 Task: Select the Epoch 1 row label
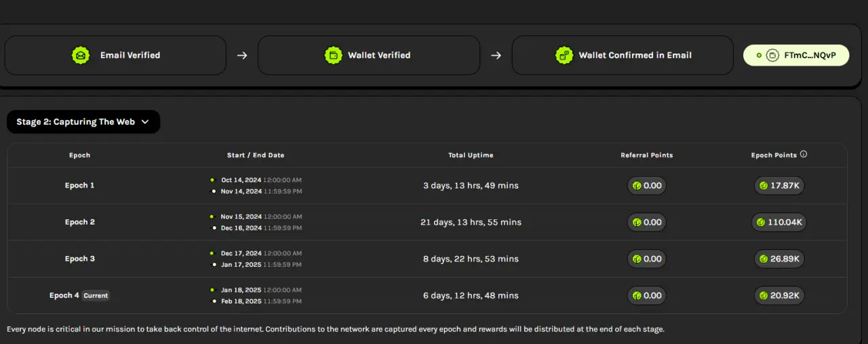(x=80, y=186)
